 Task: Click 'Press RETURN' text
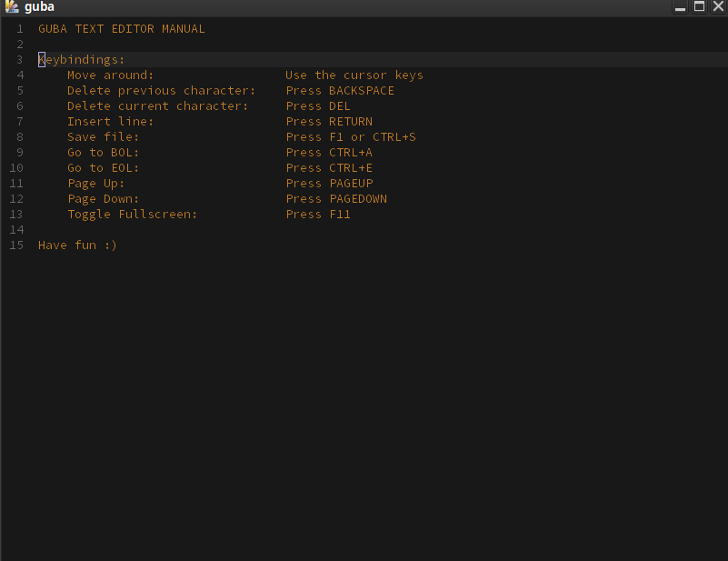329,122
